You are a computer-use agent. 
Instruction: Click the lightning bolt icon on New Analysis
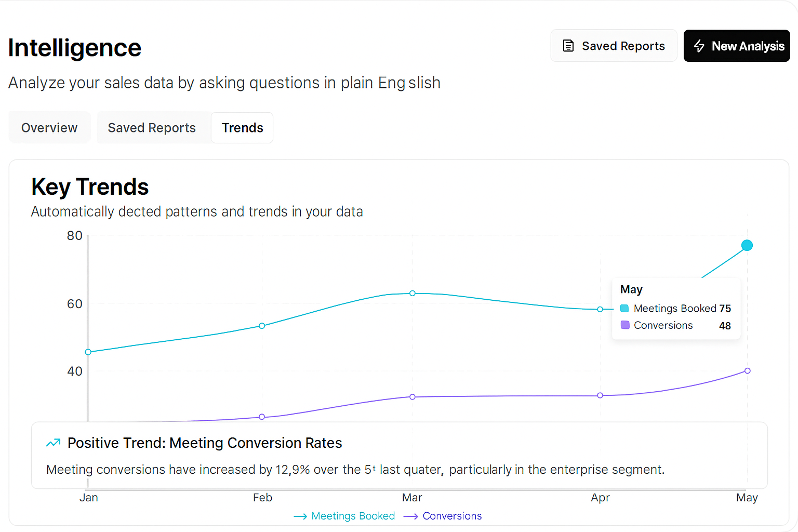tap(699, 46)
